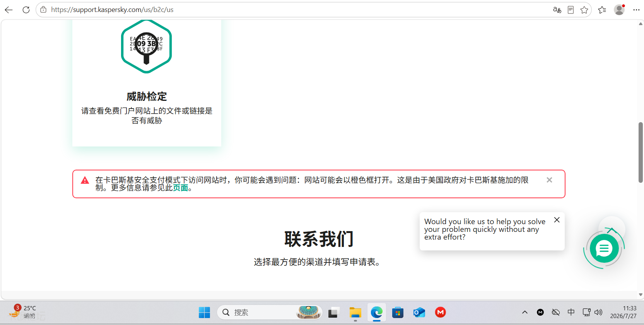Open the clock and date 11:33
Viewport: 644px width, 325px height.
(x=623, y=312)
